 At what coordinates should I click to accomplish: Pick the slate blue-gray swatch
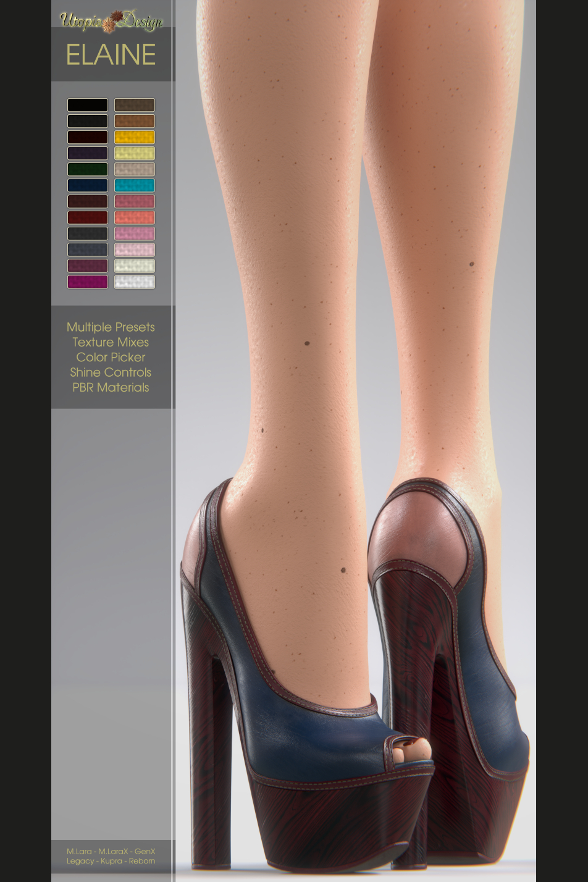[x=88, y=250]
